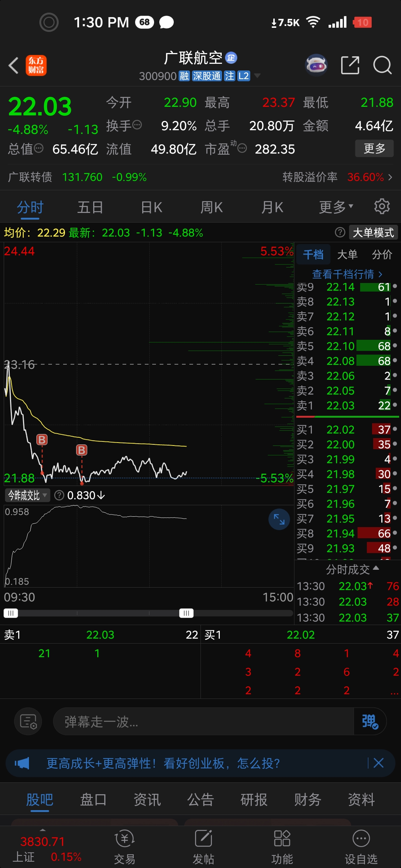This screenshot has width=401, height=868.
Task: Tap the first B marker on chart
Action: point(42,440)
